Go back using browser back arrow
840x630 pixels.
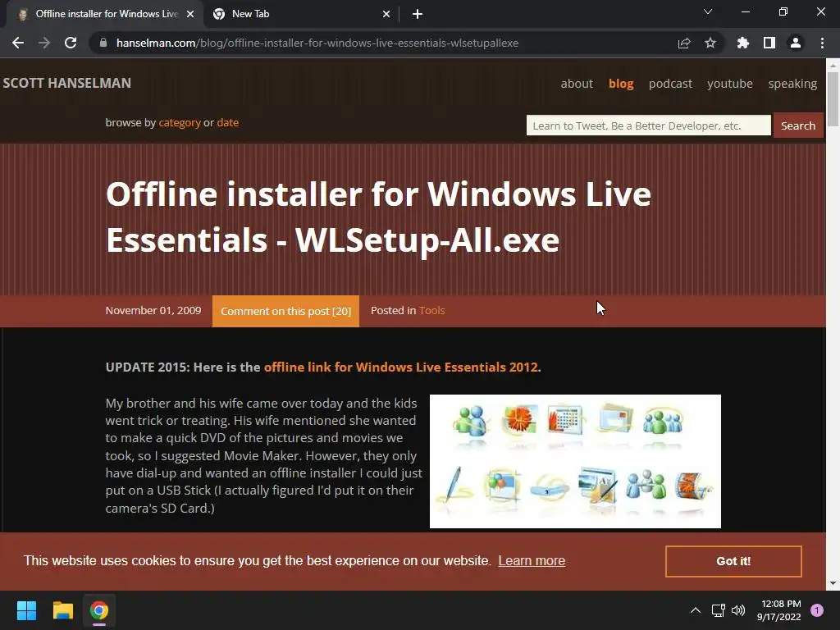(x=18, y=43)
